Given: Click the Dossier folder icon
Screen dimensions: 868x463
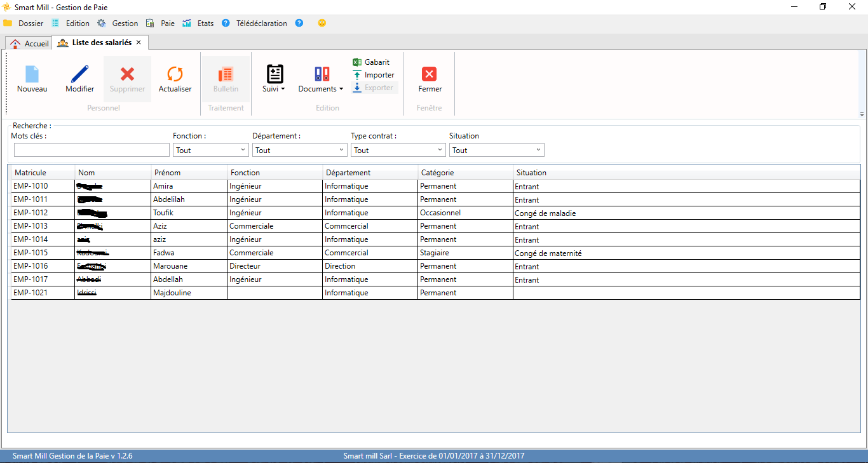Looking at the screenshot, I should 8,23.
